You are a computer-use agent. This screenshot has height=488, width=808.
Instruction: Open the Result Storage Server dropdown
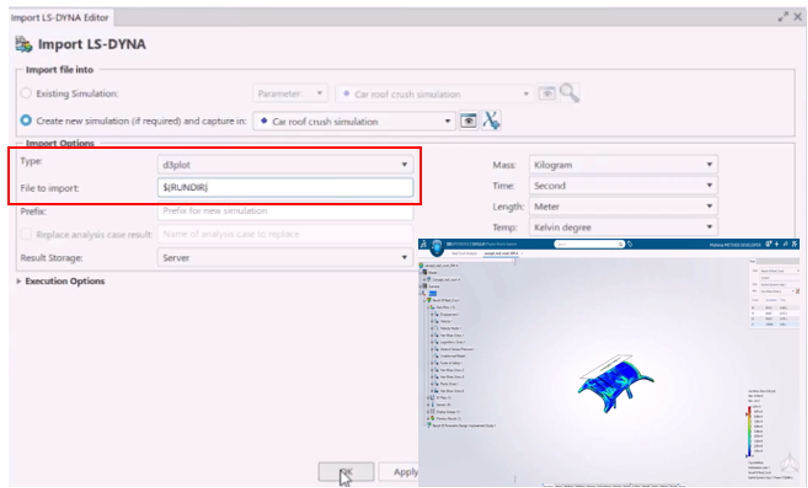tap(285, 258)
